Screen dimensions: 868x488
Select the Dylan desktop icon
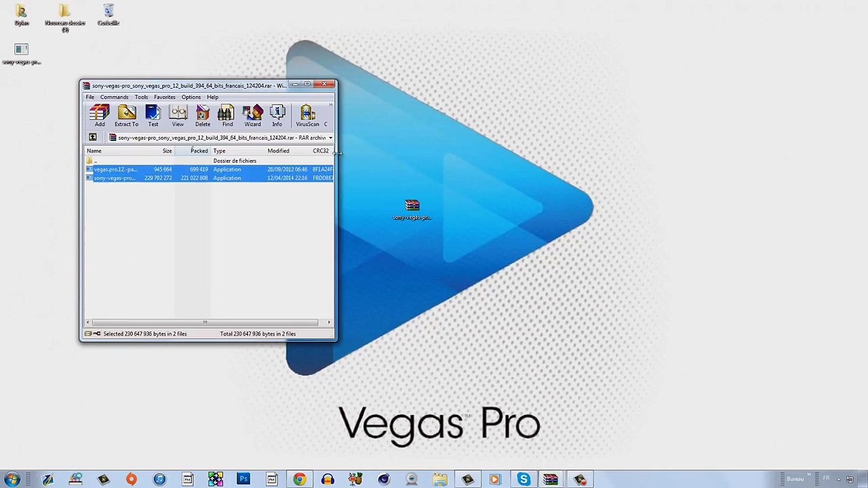[21, 15]
